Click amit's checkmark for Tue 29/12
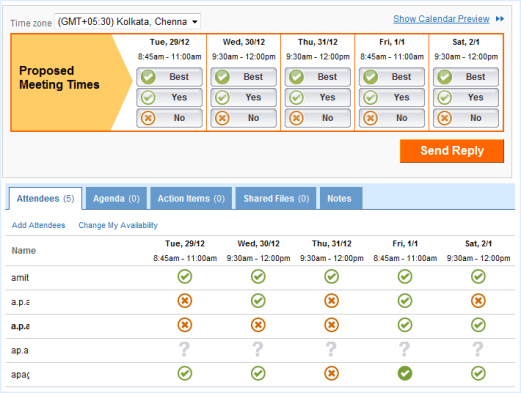Screen dimensions: 521x393 click(185, 277)
